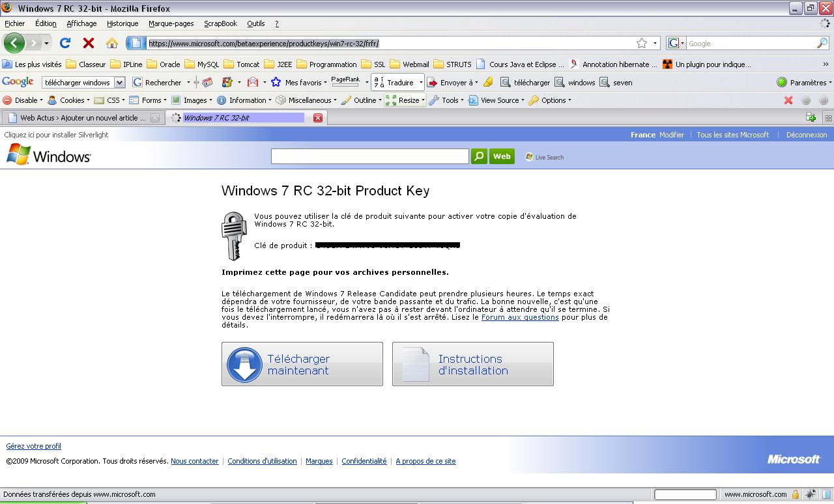This screenshot has width=834, height=504.
Task: Open the Google toolbar news icon
Action: point(207,82)
